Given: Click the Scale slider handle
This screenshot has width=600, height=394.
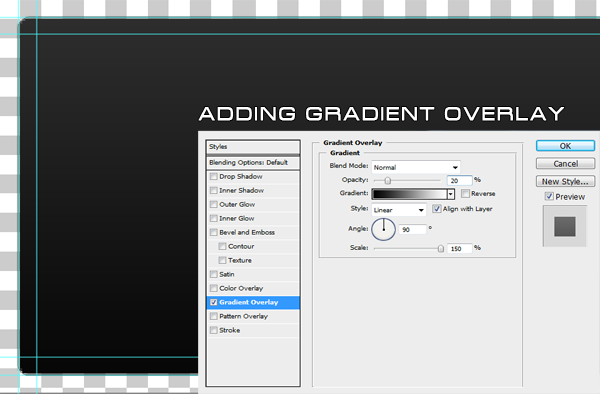Looking at the screenshot, I should point(440,249).
